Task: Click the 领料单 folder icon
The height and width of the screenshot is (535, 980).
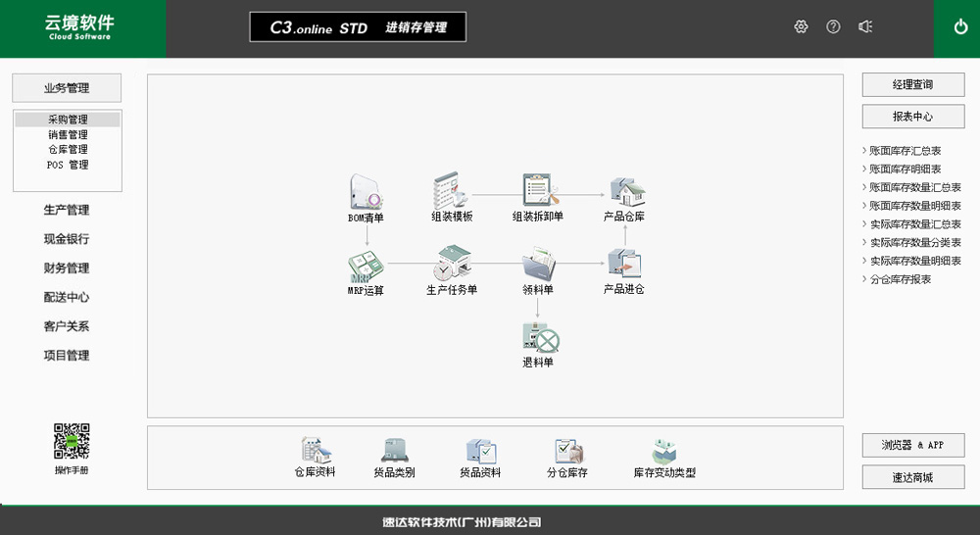Action: click(538, 265)
